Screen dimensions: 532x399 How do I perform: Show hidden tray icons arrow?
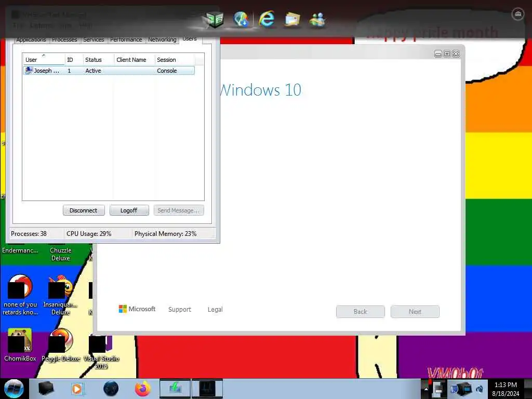tap(426, 389)
